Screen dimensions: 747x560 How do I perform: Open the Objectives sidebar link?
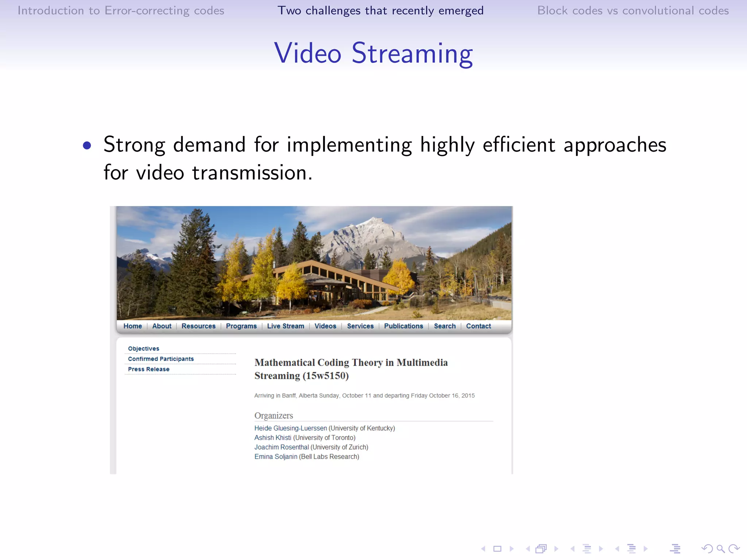point(143,349)
